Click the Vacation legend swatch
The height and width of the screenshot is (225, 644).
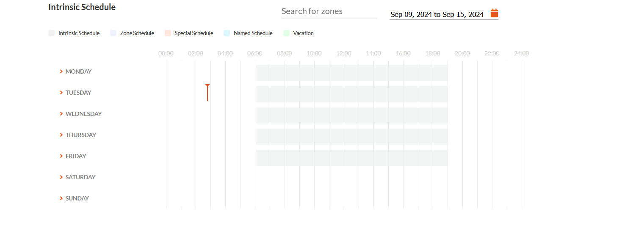[286, 33]
